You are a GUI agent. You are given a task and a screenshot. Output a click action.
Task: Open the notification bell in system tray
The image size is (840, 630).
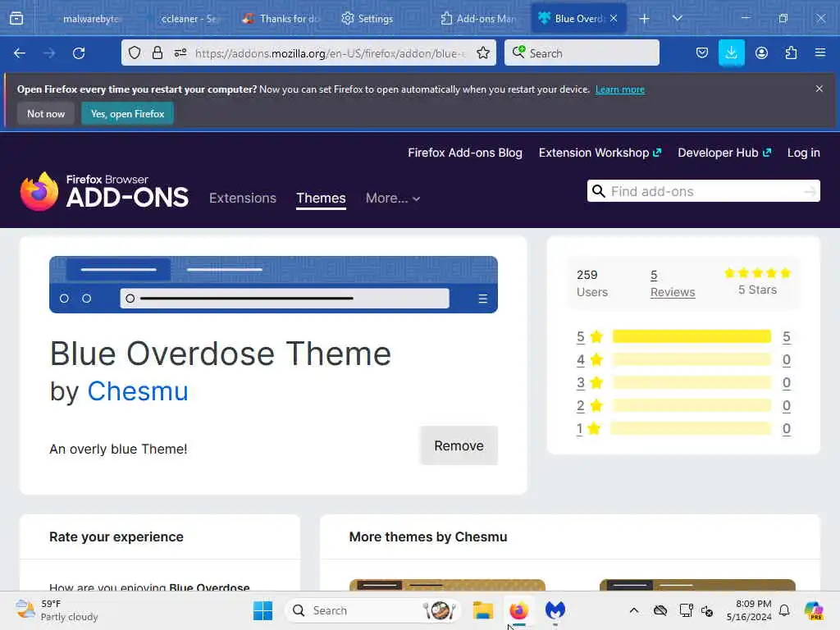(784, 610)
